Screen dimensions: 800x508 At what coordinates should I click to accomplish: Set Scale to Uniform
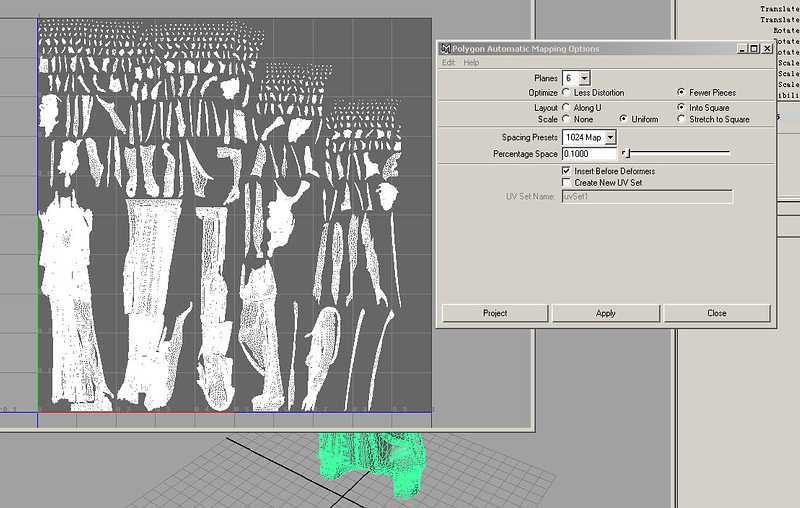[x=623, y=119]
